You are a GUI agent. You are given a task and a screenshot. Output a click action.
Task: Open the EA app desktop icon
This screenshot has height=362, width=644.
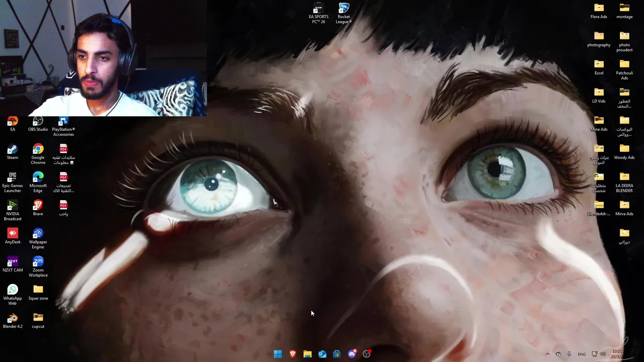pyautogui.click(x=13, y=124)
